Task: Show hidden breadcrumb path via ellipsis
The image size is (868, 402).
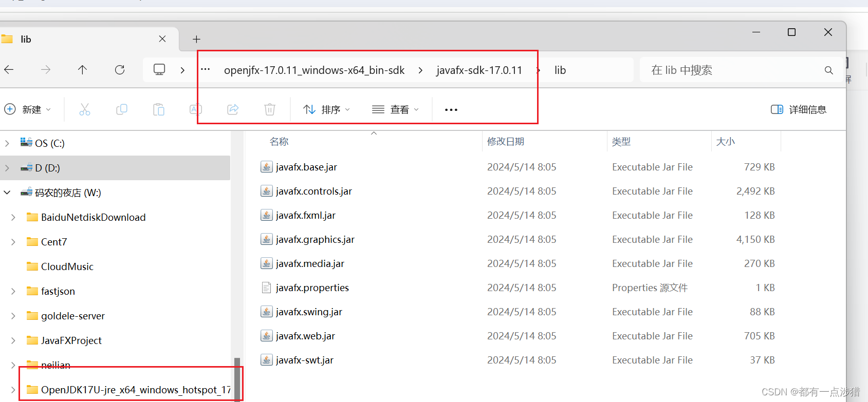Action: [205, 69]
